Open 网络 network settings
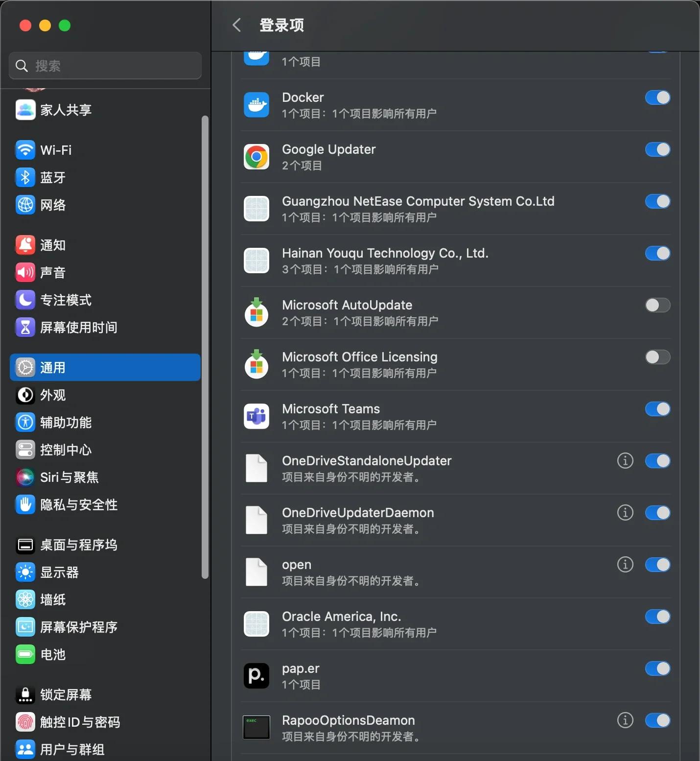Image resolution: width=700 pixels, height=761 pixels. (105, 205)
